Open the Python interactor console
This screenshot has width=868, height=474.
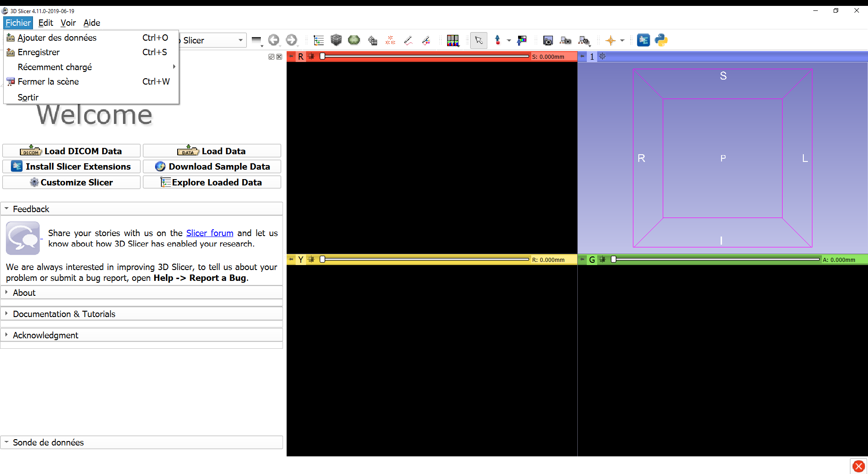tap(661, 40)
